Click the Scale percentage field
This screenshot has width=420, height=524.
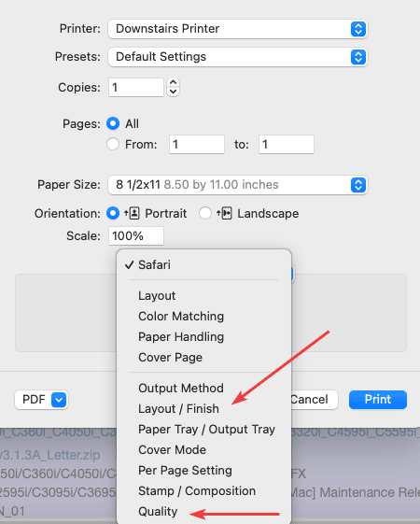[136, 236]
